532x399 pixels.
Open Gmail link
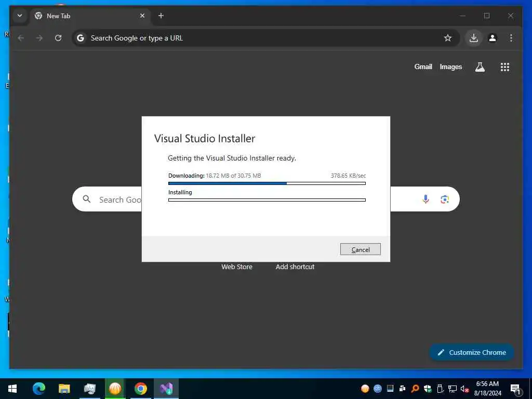coord(423,67)
